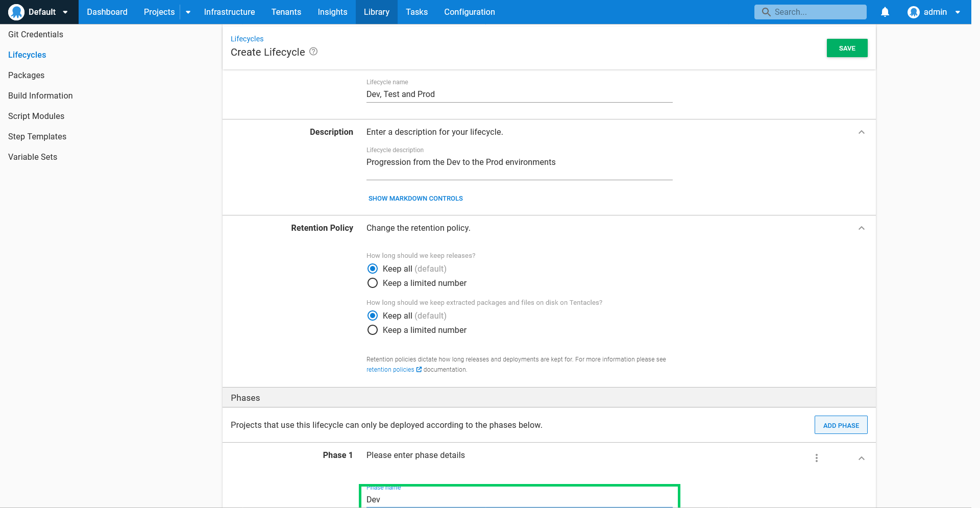980x508 pixels.
Task: Open the Infrastructure menu
Action: 229,12
